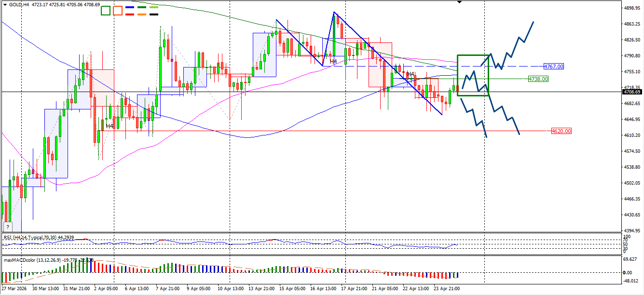644x295 pixels.
Task: Click the 4610.20 price scale value
Action: [631, 135]
